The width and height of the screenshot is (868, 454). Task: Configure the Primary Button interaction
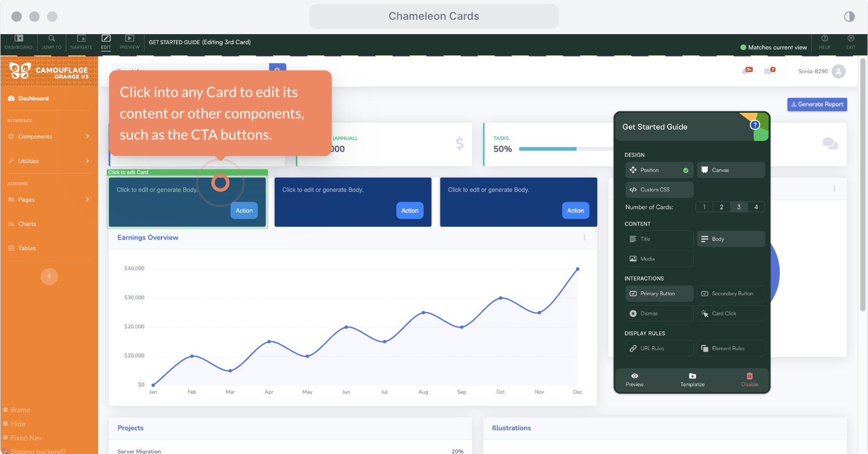click(659, 294)
